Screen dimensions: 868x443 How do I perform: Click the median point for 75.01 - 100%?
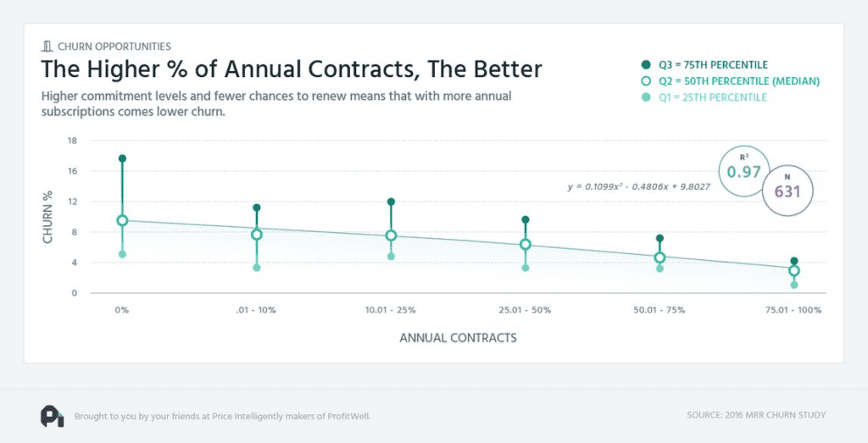coord(794,270)
